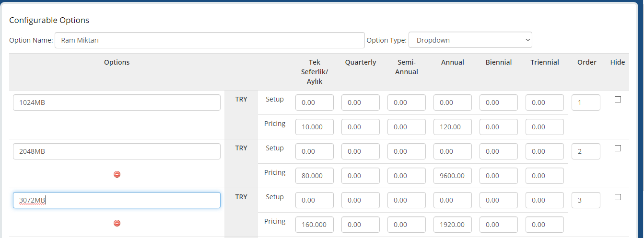Edit 1024MB annual pricing field 120.00
Screen dimensions: 644x238
(453, 127)
